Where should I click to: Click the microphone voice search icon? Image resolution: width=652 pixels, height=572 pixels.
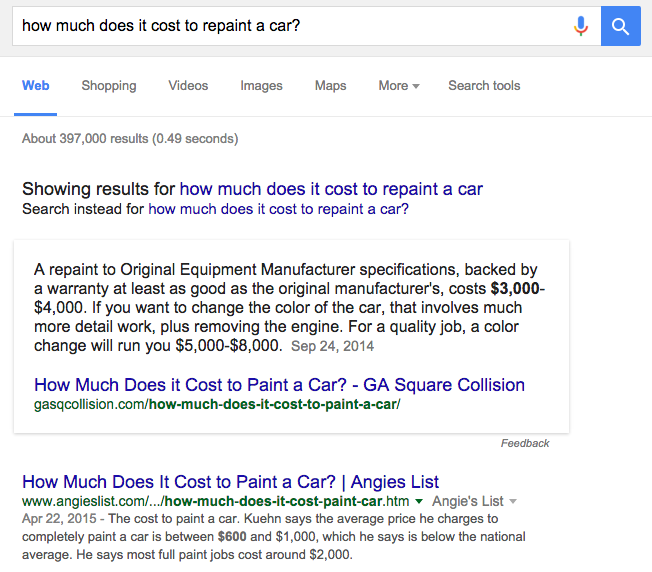(580, 26)
